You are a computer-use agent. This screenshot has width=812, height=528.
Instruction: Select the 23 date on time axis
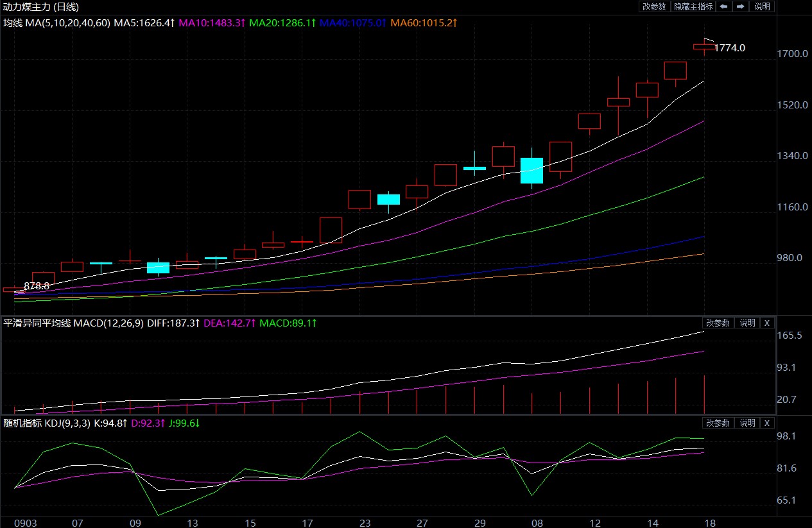click(x=365, y=523)
